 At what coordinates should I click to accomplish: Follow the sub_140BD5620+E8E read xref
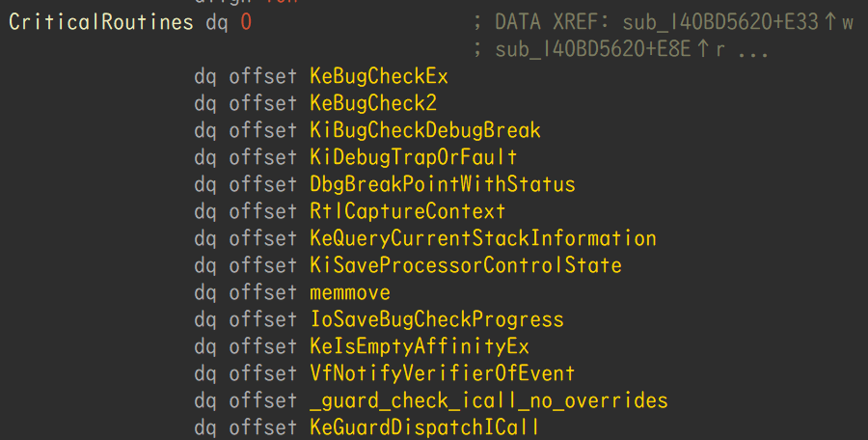[x=593, y=49]
